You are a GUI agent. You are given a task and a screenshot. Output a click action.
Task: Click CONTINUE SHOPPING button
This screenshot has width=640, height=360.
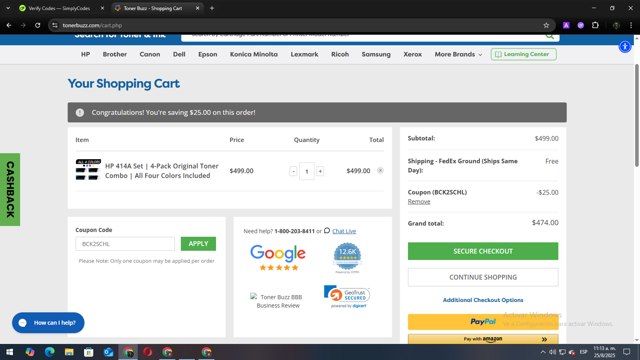(x=483, y=277)
